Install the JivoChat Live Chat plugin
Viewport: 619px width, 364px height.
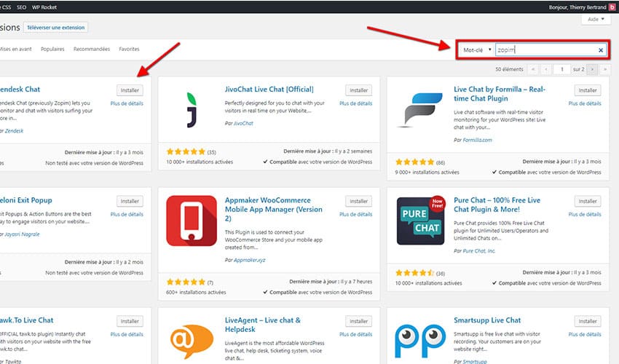tap(358, 90)
